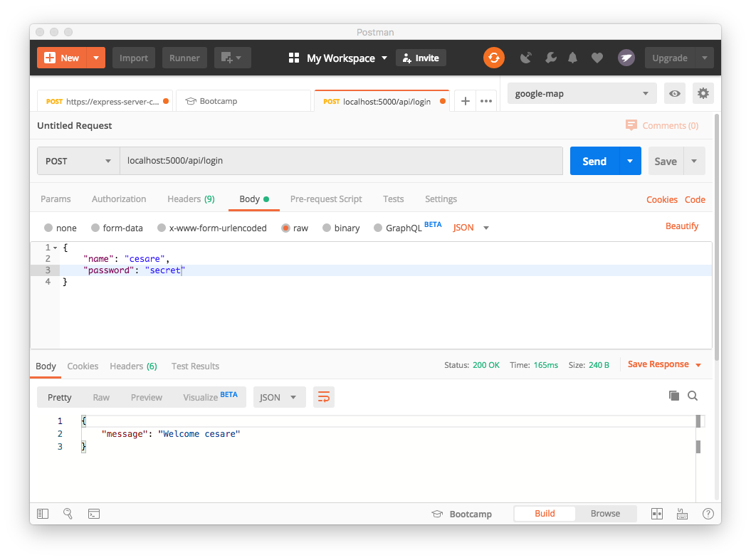Viewport: 751px width, 560px height.
Task: Open the Headers (9) tab
Action: (x=191, y=199)
